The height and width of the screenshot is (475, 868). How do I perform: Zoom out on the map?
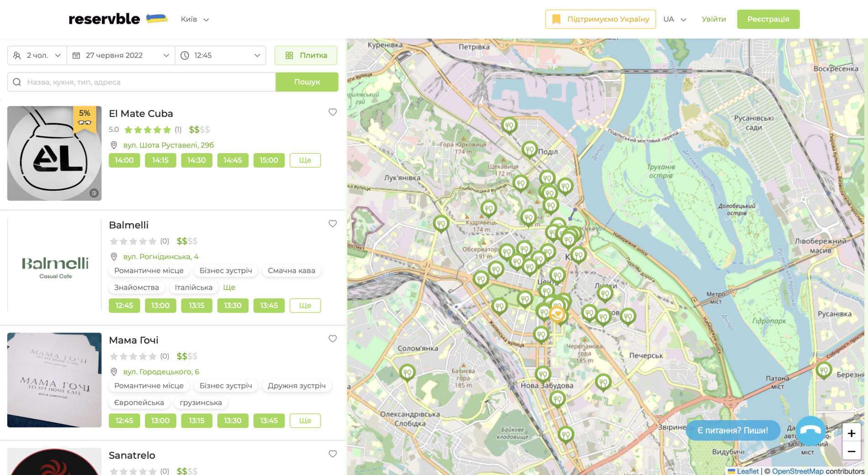[852, 451]
